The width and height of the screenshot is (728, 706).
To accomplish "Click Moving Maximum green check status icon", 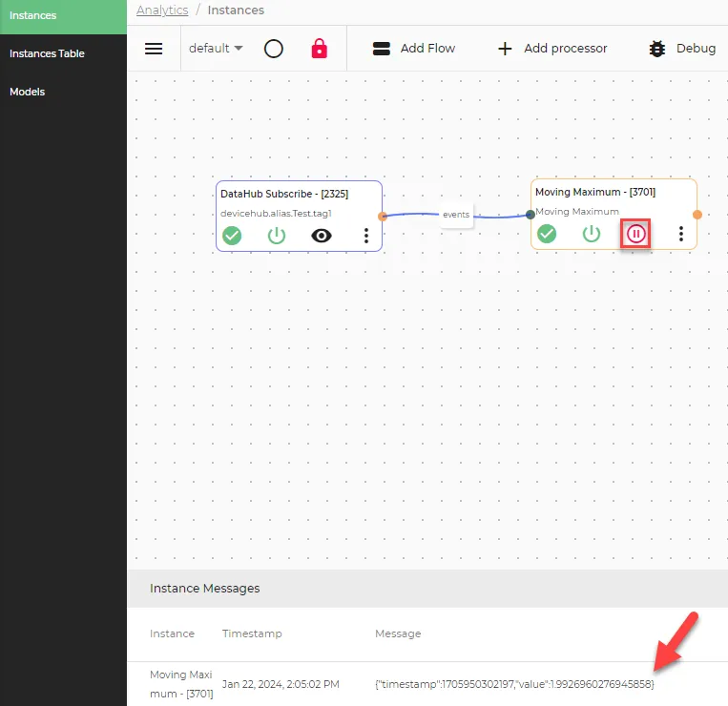I will [547, 234].
